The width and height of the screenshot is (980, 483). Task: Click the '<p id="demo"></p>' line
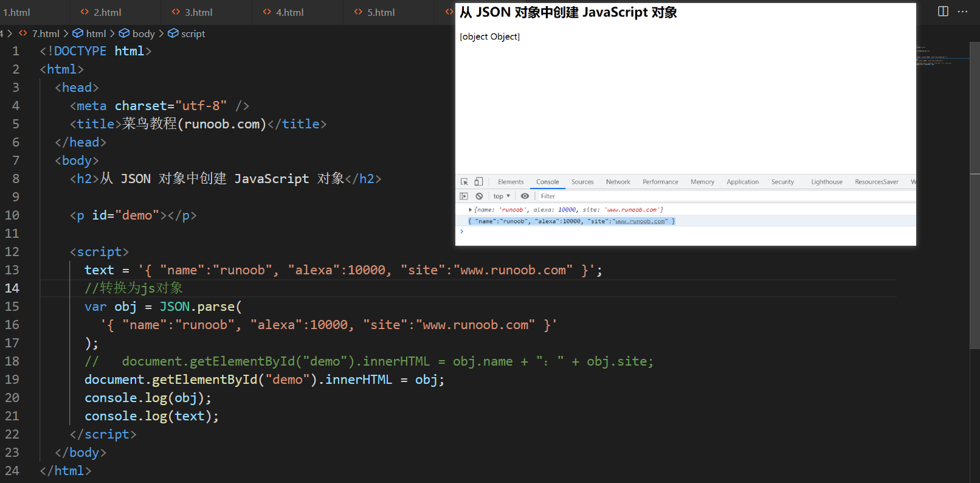(x=133, y=215)
